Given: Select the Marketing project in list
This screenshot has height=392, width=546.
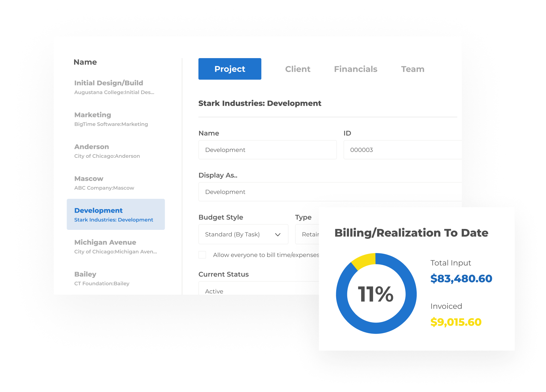Looking at the screenshot, I should coord(116,119).
